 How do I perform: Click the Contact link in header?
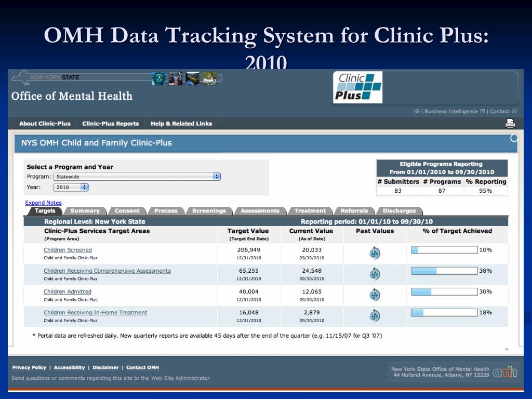[x=499, y=111]
